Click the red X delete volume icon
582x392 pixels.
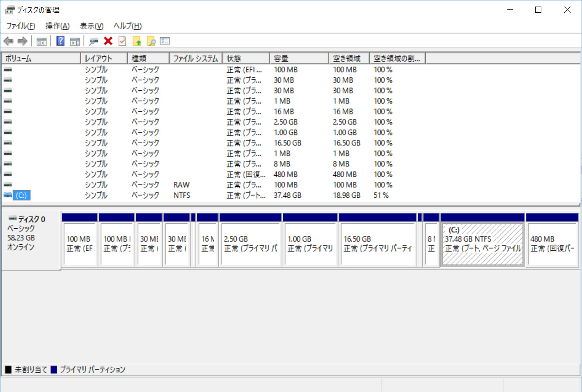point(108,41)
